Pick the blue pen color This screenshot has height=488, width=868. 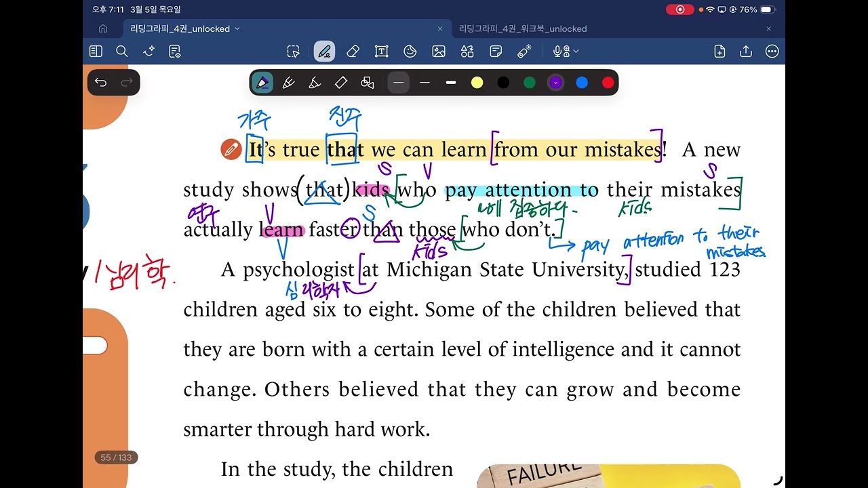pos(582,83)
